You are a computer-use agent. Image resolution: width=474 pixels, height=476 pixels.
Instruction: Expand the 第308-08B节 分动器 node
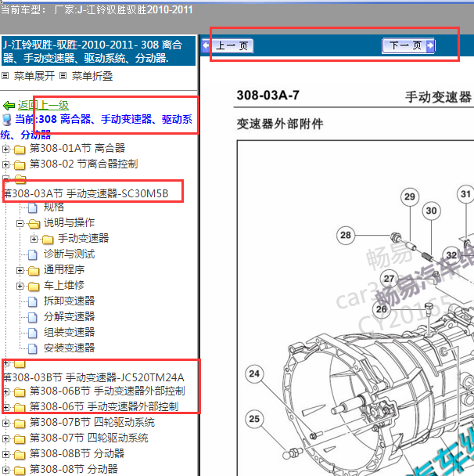(5, 454)
